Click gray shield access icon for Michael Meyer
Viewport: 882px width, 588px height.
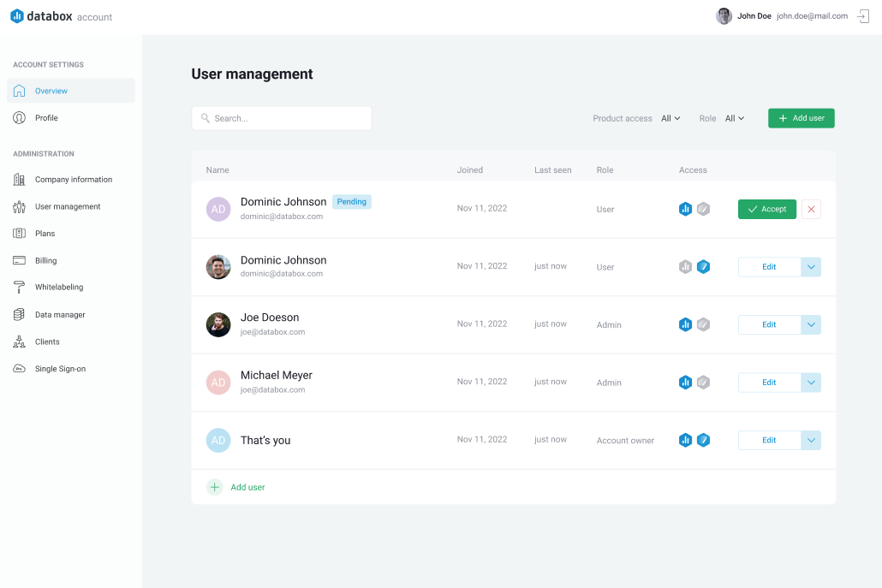coord(703,383)
